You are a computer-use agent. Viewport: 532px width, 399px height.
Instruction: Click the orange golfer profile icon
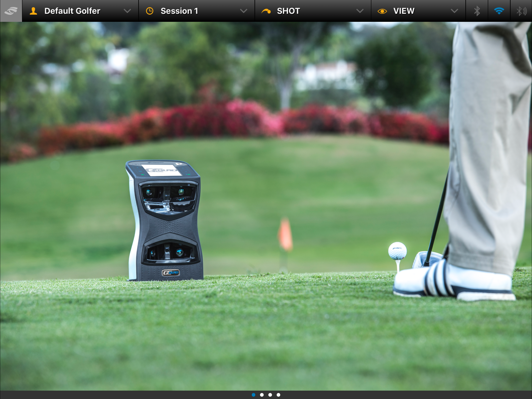point(33,11)
